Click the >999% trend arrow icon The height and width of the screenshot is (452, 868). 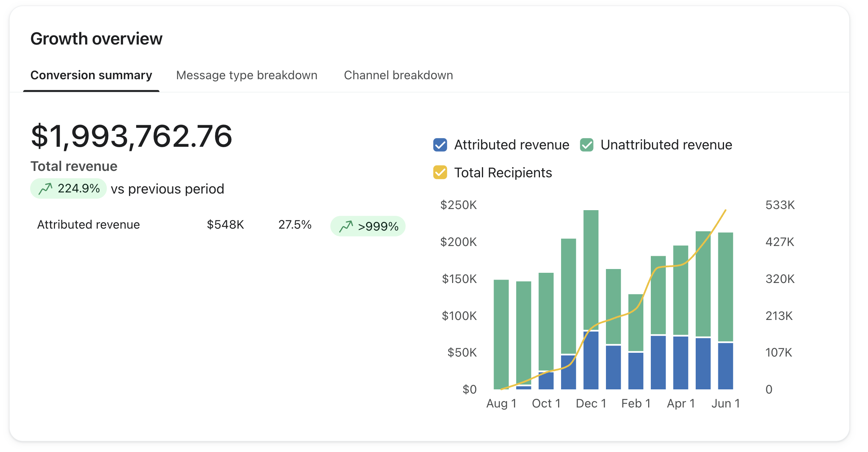[346, 226]
